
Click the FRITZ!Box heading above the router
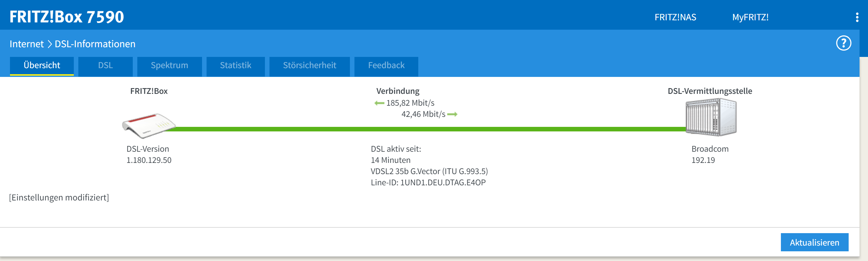pos(148,91)
